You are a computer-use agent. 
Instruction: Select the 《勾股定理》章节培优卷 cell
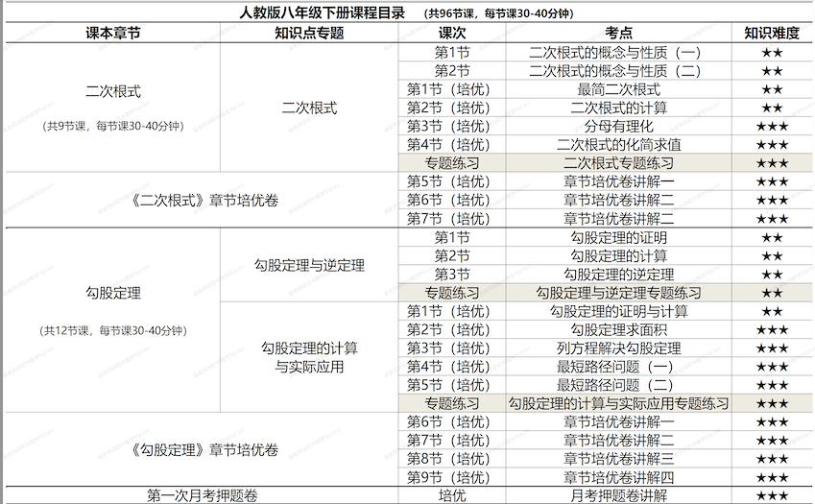[203, 449]
